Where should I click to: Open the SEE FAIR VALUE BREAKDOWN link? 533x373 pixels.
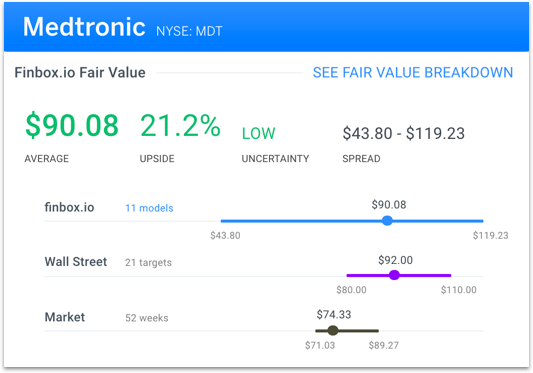(413, 72)
